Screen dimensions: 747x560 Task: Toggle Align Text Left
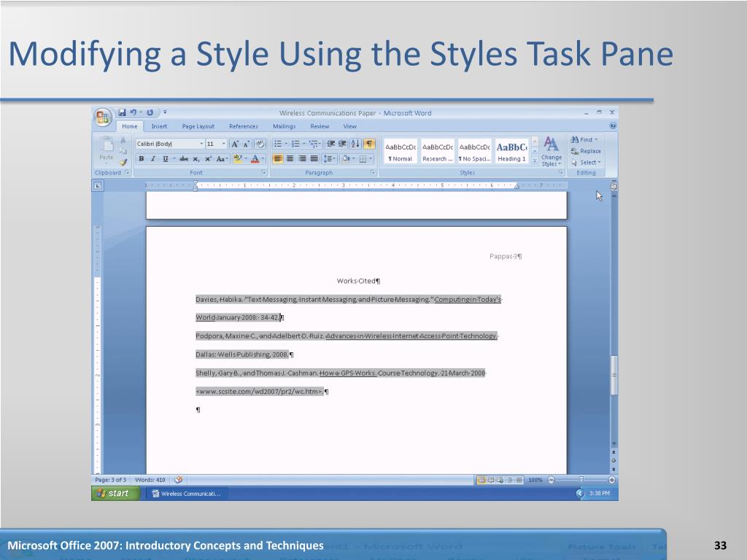tap(278, 158)
